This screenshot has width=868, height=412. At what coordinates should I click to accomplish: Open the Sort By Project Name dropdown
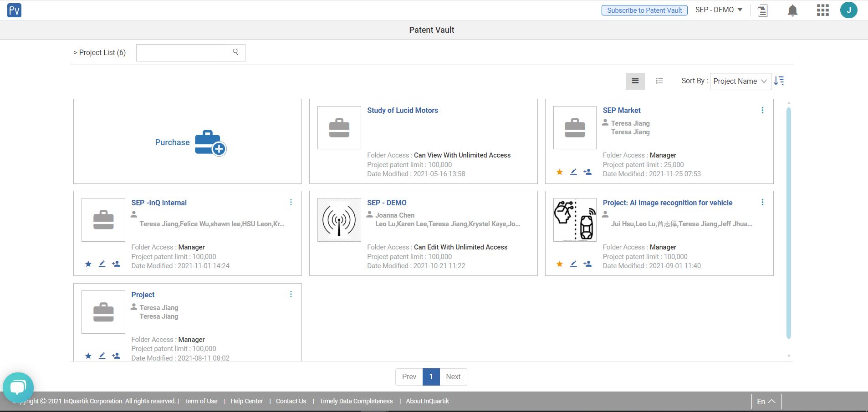tap(740, 81)
